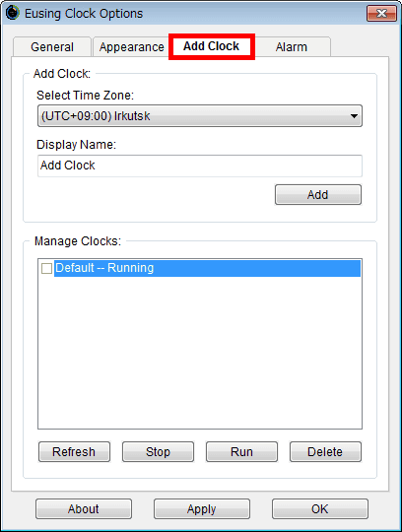Close the Eusing Clock Options window
Image resolution: width=402 pixels, height=532 pixels.
click(x=381, y=14)
